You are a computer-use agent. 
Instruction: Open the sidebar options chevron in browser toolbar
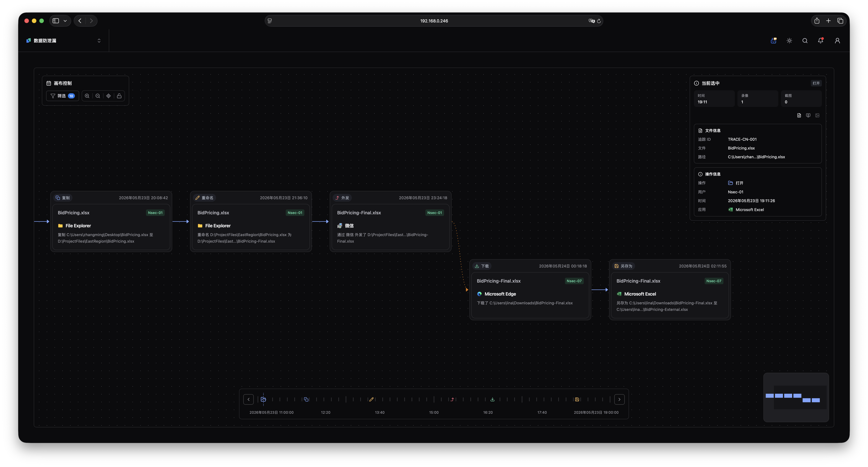click(65, 21)
